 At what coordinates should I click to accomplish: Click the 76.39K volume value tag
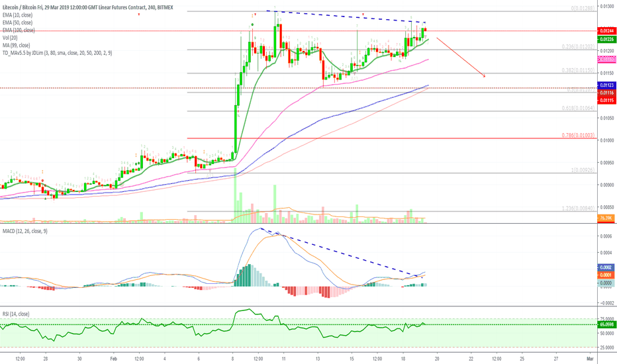pos(606,218)
